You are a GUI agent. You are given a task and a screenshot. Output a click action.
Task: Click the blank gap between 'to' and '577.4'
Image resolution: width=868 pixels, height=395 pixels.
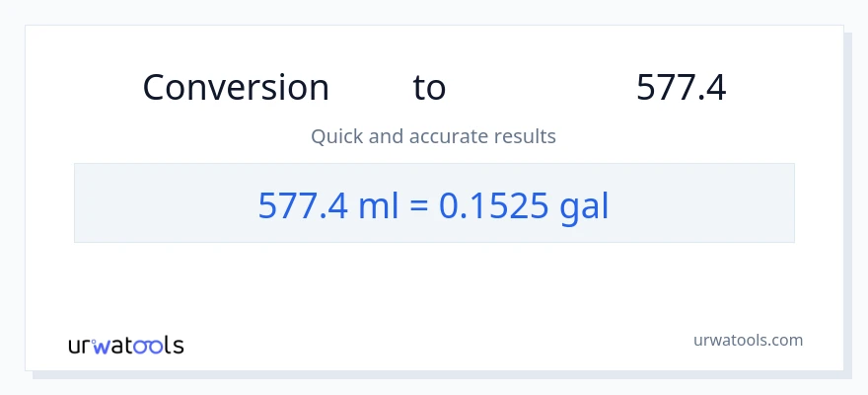coord(541,88)
